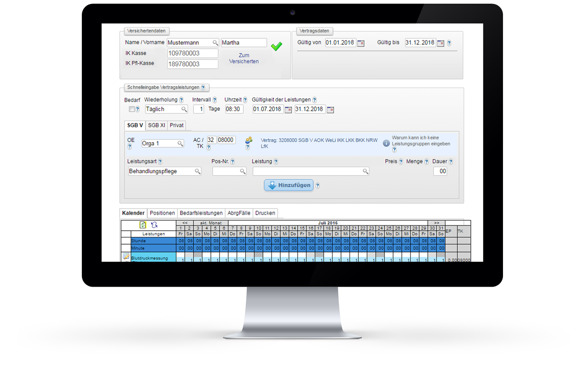Click the contract people group icon

(249, 140)
